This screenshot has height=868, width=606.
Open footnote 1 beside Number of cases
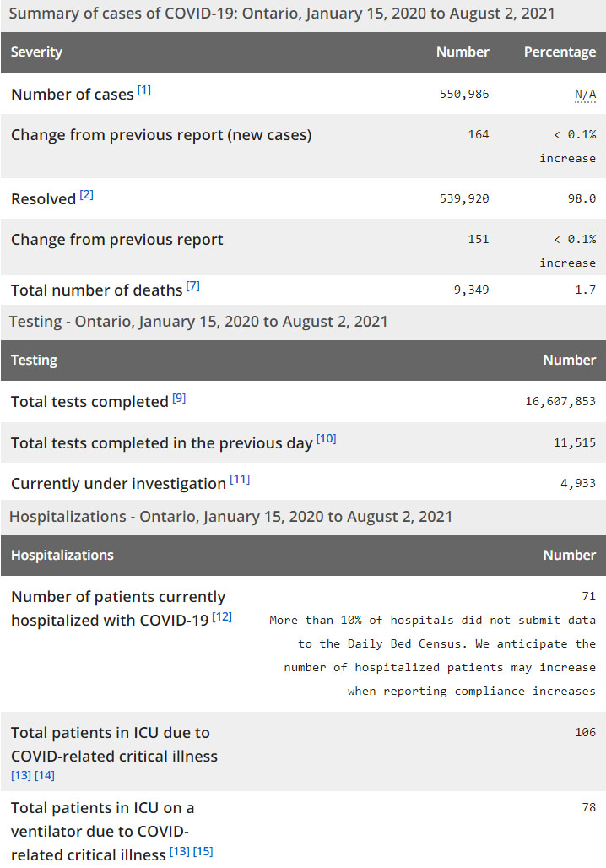[143, 90]
